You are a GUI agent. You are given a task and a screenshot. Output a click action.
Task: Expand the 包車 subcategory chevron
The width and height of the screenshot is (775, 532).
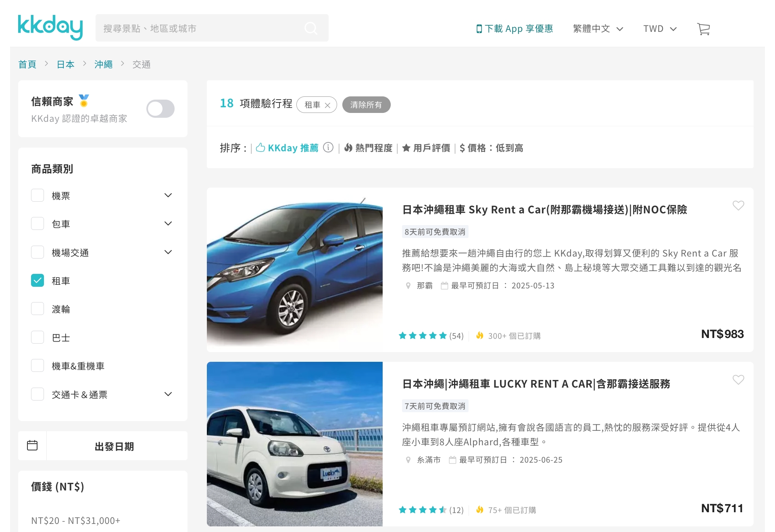[168, 224]
